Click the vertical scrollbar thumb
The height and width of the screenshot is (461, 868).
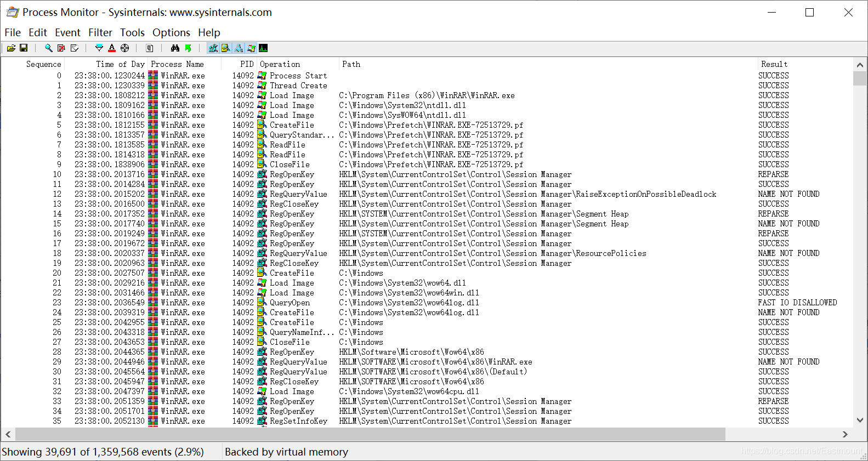click(860, 78)
